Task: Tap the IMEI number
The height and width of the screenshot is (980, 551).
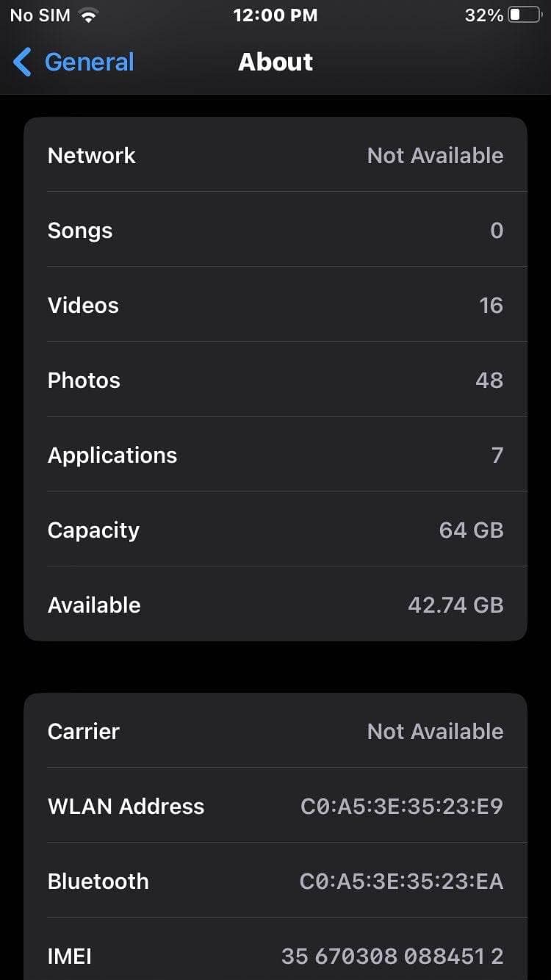Action: coord(392,956)
